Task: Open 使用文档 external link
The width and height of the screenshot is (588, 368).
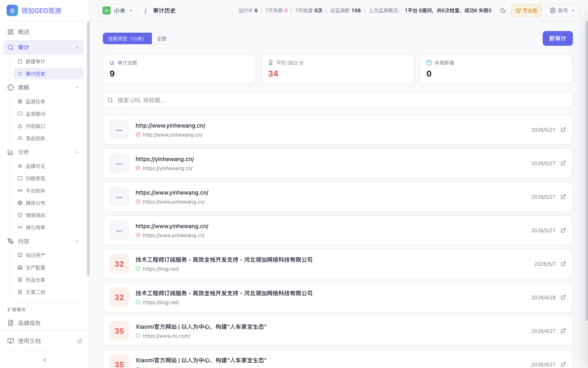Action: 45,341
